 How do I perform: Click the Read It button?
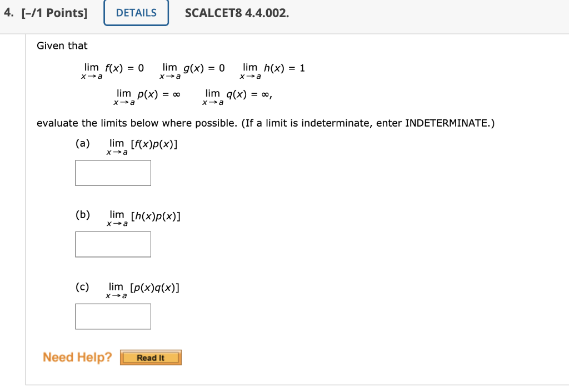click(151, 358)
